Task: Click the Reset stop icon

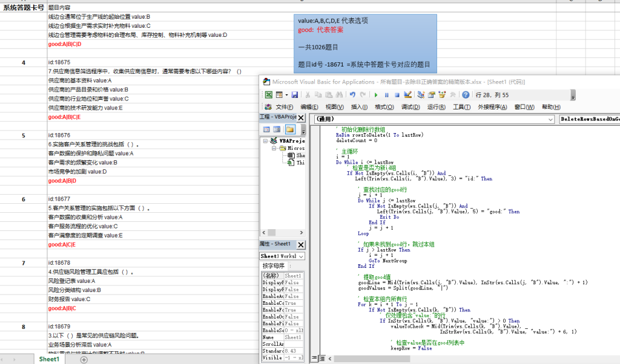Action: pos(397,95)
